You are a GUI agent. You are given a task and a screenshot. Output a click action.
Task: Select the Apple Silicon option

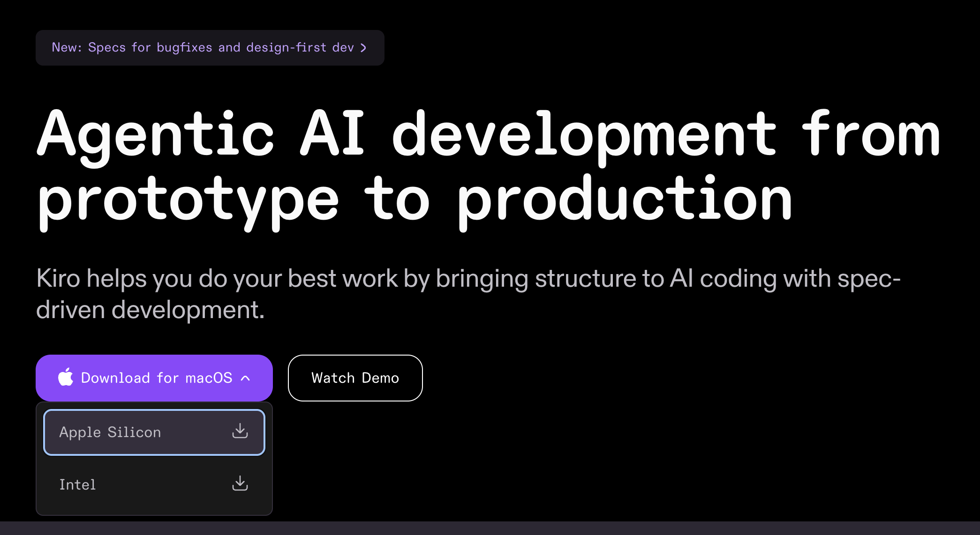click(110, 432)
